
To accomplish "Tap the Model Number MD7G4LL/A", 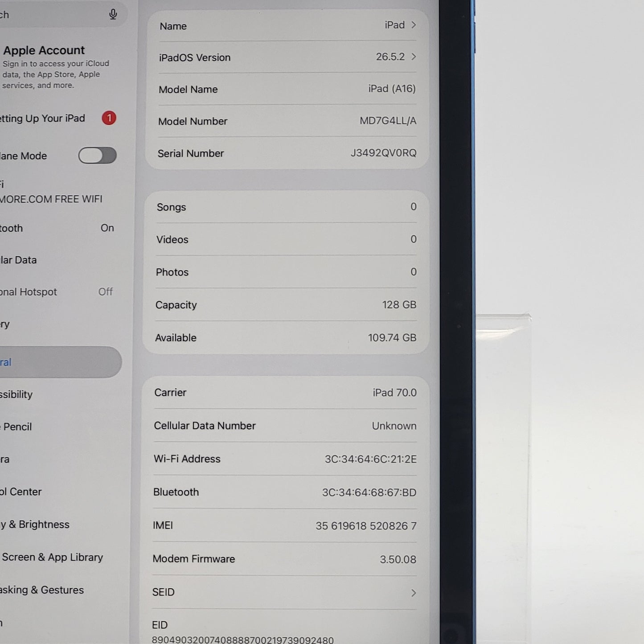I will click(x=388, y=121).
